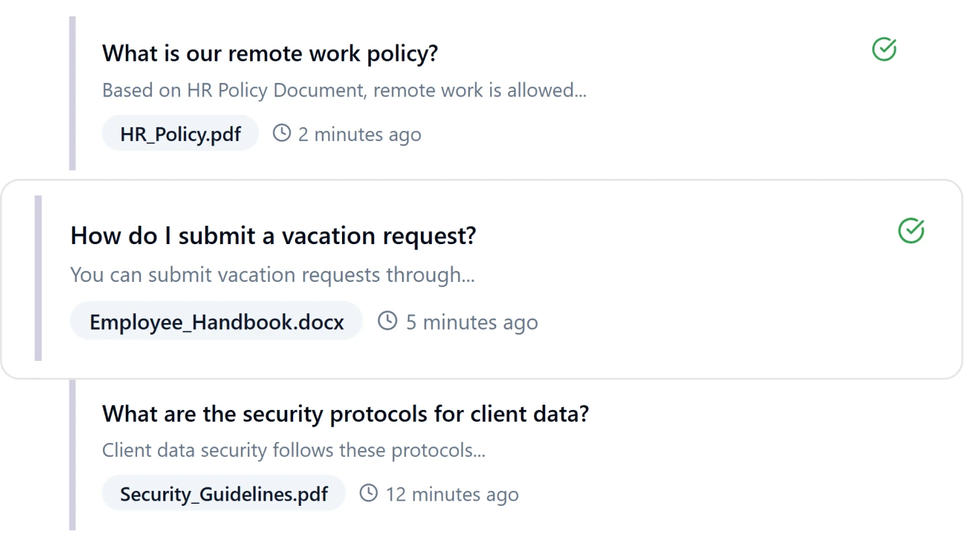Click the clock icon beside "5 minutes ago"

(x=387, y=320)
